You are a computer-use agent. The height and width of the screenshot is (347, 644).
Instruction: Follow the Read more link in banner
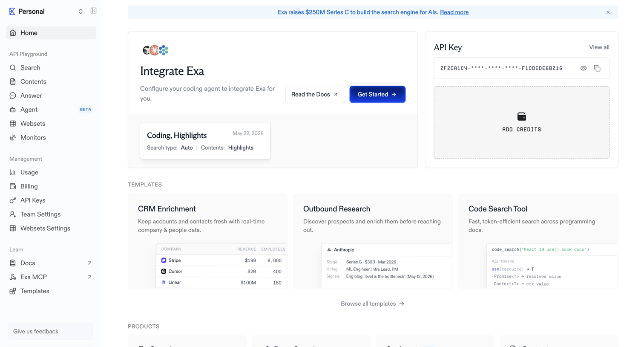454,12
